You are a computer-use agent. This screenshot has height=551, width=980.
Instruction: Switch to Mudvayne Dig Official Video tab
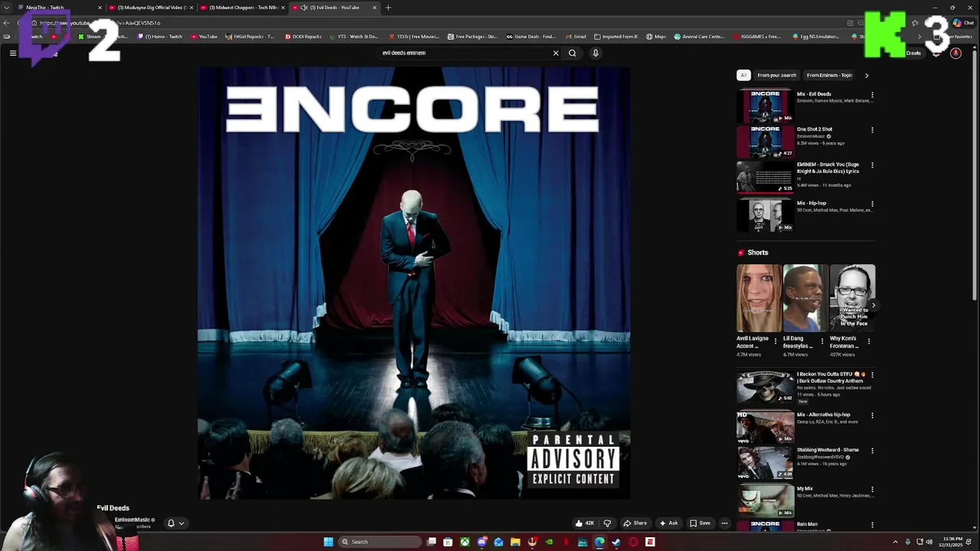click(x=150, y=8)
